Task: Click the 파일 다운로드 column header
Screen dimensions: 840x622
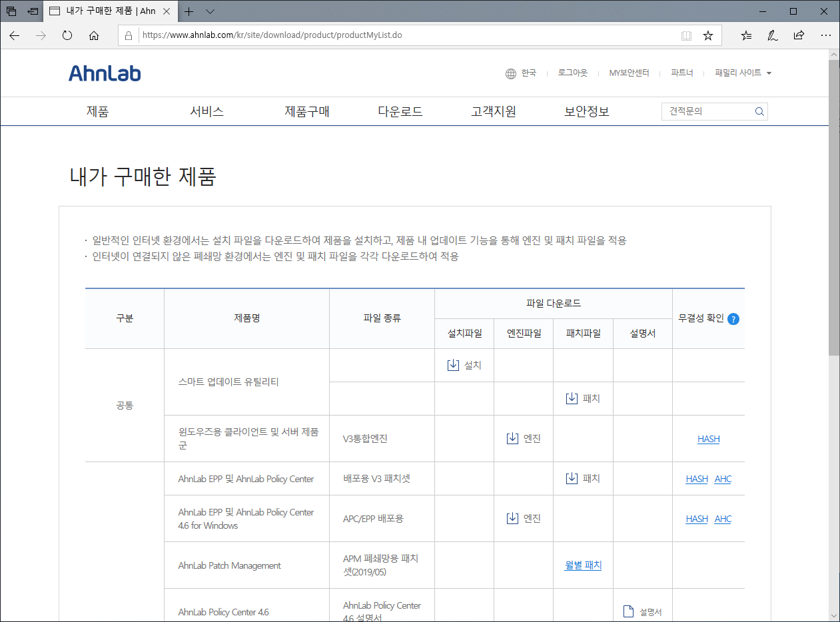Action: [x=554, y=304]
